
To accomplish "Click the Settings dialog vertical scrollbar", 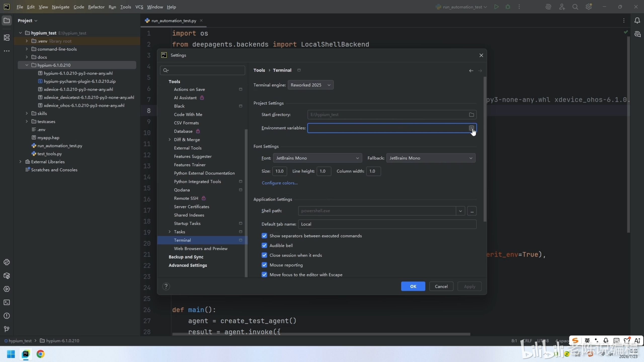I will click(x=485, y=150).
